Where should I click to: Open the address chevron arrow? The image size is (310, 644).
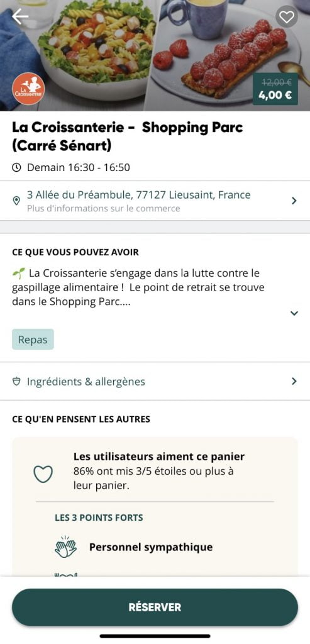pos(294,201)
